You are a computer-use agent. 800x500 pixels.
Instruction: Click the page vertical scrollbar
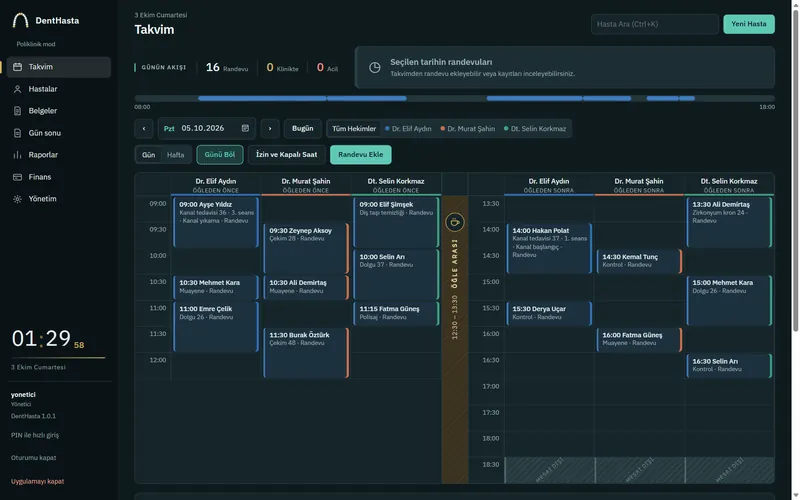[x=795, y=171]
